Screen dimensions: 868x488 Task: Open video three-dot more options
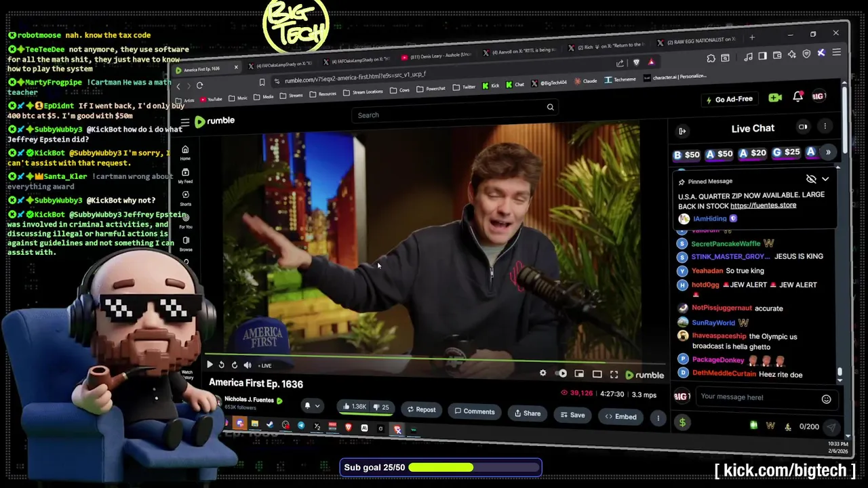pyautogui.click(x=658, y=418)
